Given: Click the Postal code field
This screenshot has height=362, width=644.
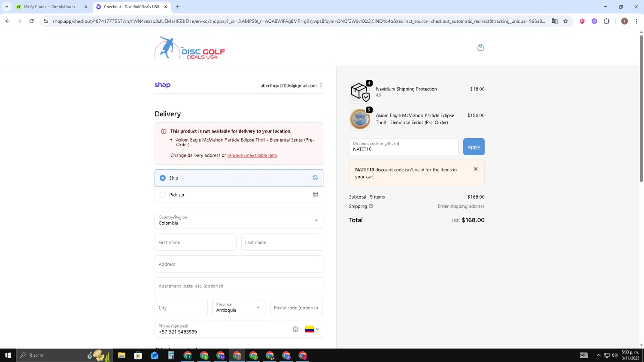Looking at the screenshot, I should [x=296, y=308].
